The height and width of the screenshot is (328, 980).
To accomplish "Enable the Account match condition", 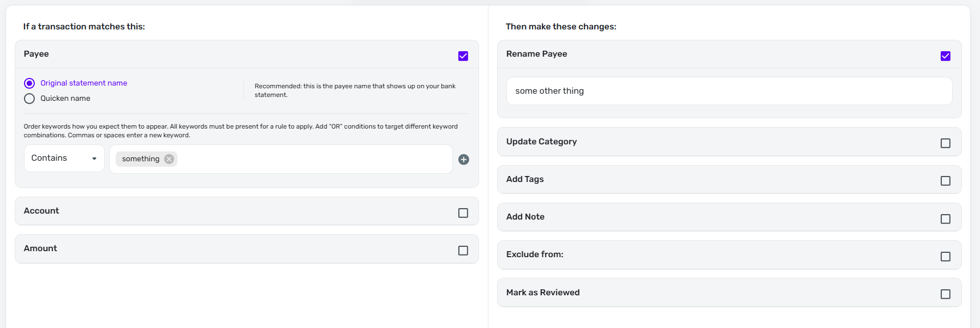I will click(x=463, y=213).
